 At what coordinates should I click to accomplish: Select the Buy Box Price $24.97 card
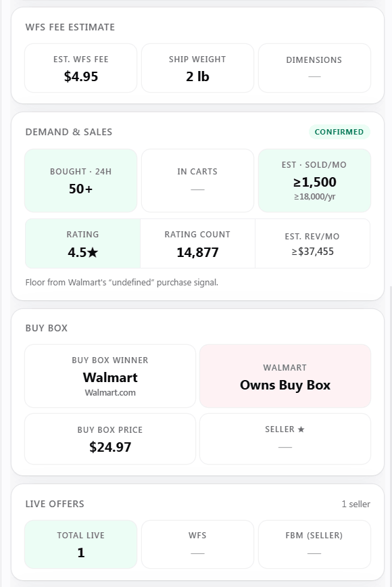click(x=110, y=439)
